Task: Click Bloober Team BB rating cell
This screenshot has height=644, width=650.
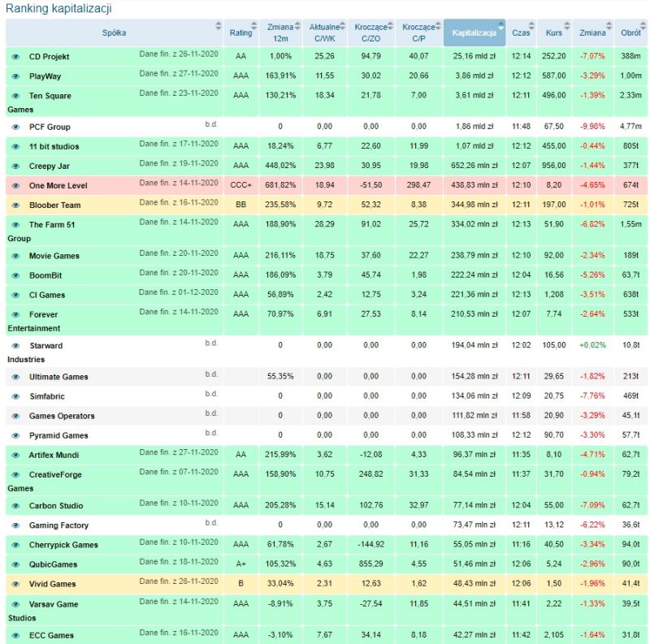Action: point(241,205)
